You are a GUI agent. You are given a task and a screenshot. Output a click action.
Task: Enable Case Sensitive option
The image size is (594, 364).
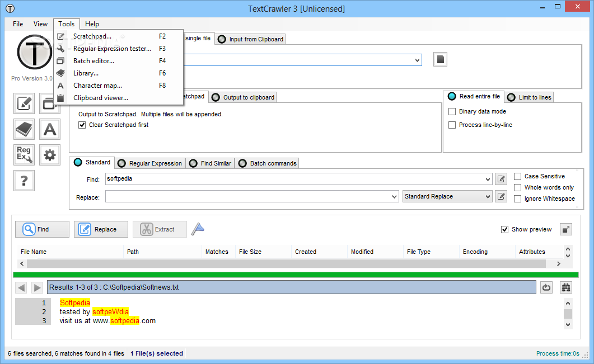coord(517,176)
